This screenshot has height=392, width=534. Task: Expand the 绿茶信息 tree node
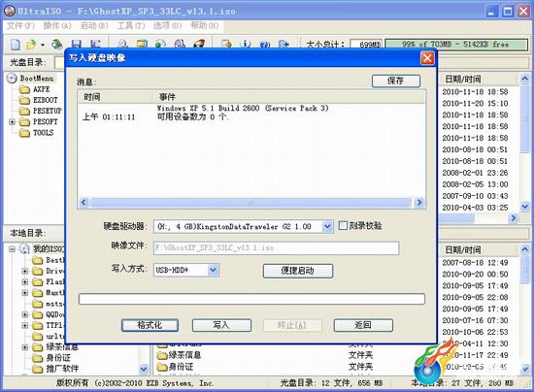(25, 347)
